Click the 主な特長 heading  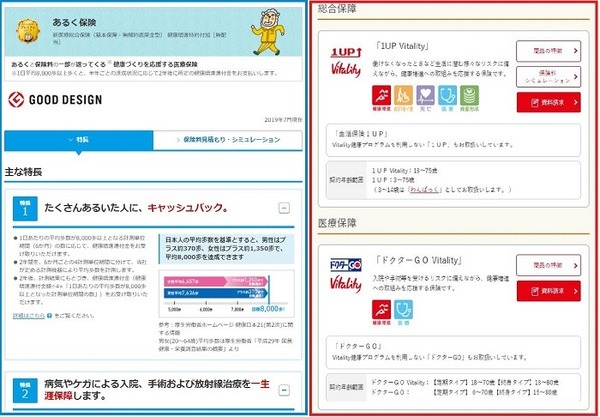[23, 172]
